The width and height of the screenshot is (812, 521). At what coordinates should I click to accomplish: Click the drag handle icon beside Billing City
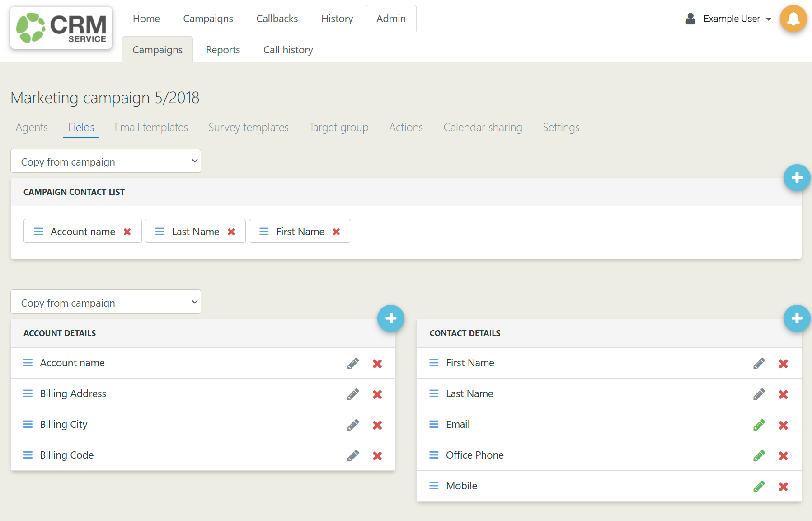click(28, 424)
